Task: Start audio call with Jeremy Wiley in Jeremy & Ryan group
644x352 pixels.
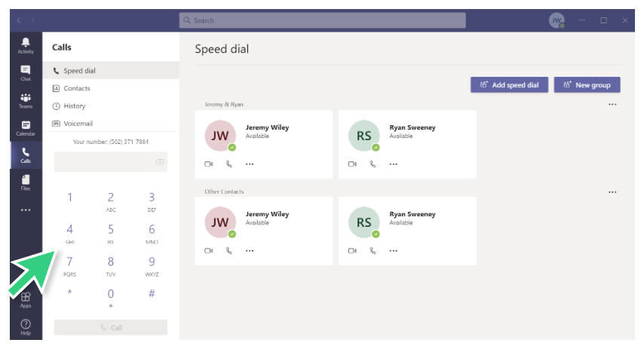Action: (x=229, y=164)
